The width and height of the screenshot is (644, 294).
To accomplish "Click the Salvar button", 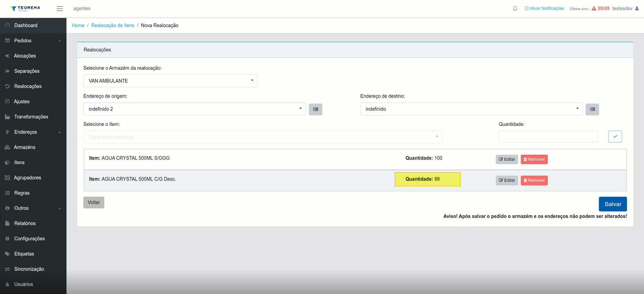I will [613, 204].
